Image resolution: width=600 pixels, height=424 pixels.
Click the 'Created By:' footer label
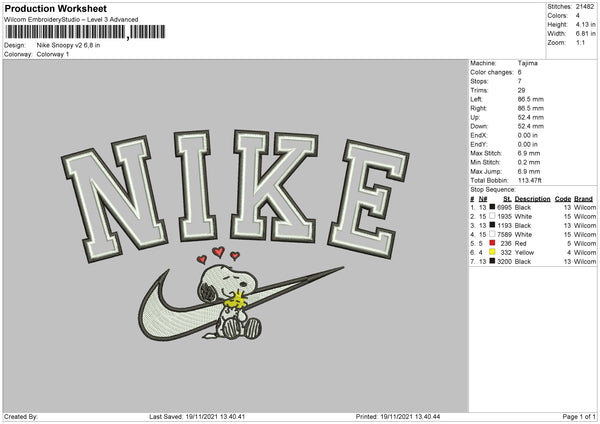pos(21,416)
